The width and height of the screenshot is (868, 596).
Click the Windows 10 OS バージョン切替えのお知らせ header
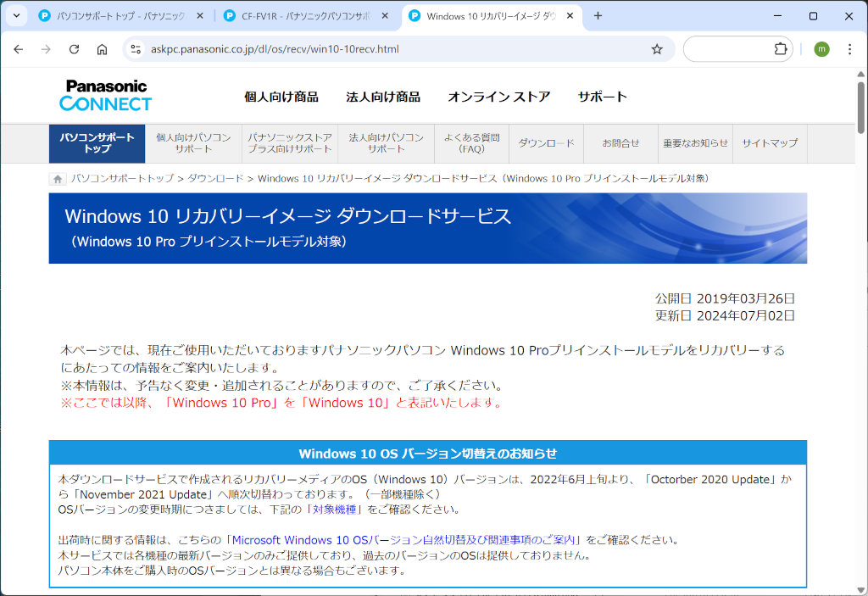coord(428,454)
